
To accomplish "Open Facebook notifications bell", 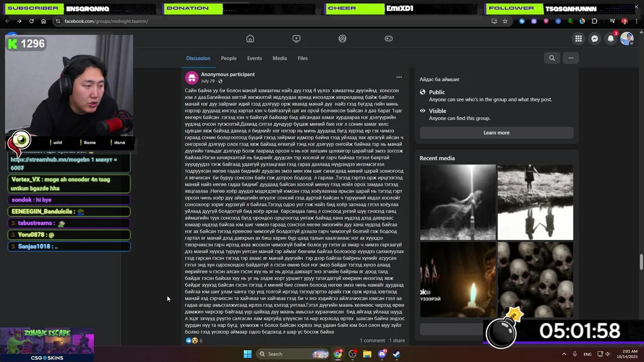I will point(611,39).
